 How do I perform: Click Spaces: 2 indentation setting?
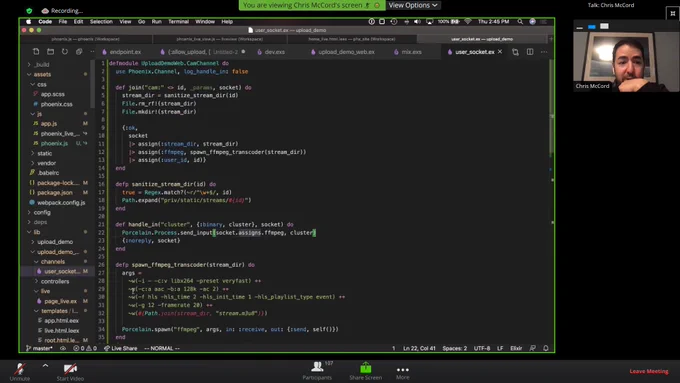[454, 348]
